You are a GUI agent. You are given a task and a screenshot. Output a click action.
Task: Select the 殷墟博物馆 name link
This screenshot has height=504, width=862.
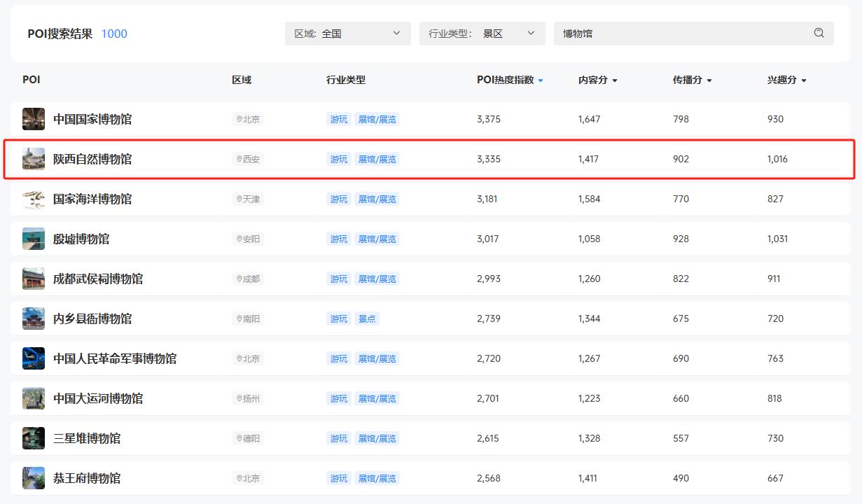tap(81, 239)
